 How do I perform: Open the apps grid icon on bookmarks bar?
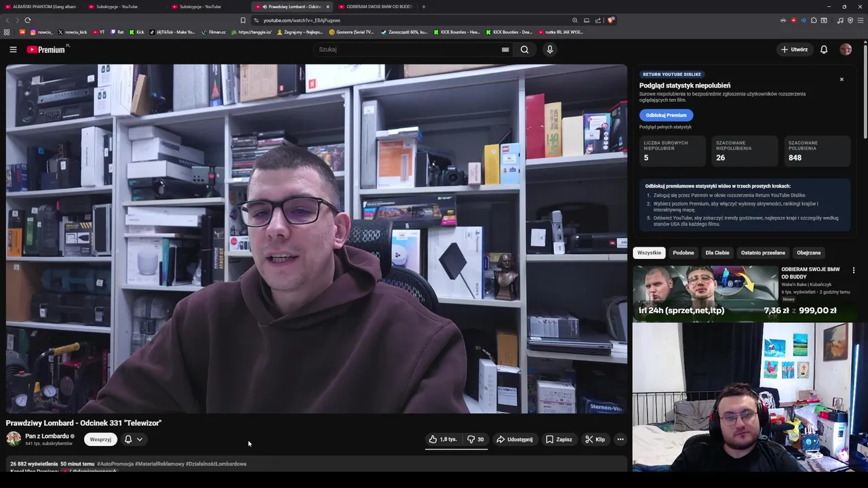pos(7,32)
